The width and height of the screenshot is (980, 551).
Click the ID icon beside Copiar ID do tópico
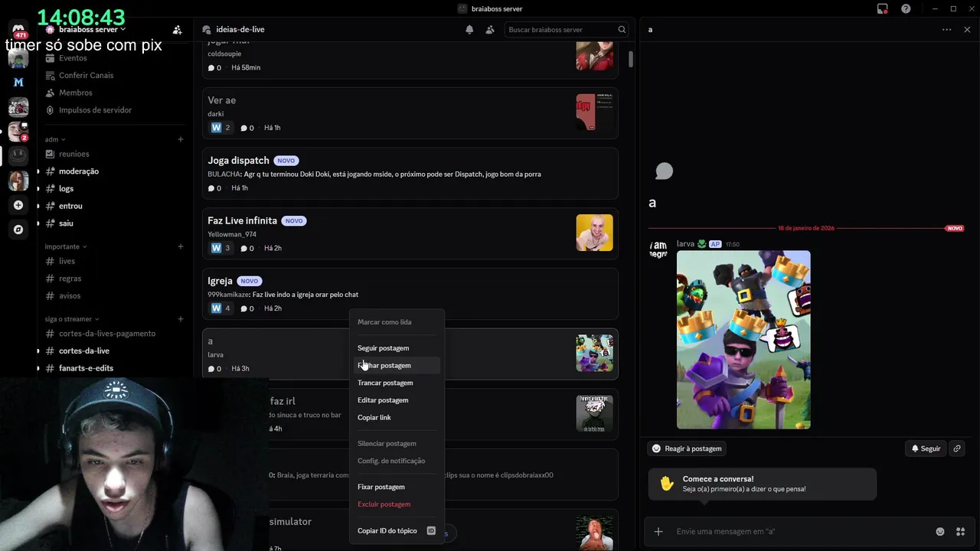point(431,530)
